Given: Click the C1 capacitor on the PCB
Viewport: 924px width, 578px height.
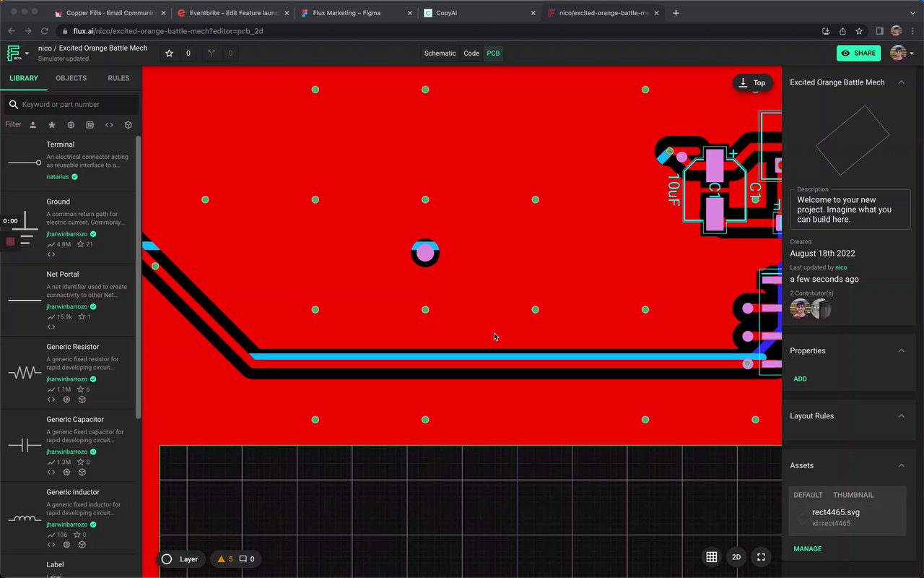Looking at the screenshot, I should click(715, 190).
